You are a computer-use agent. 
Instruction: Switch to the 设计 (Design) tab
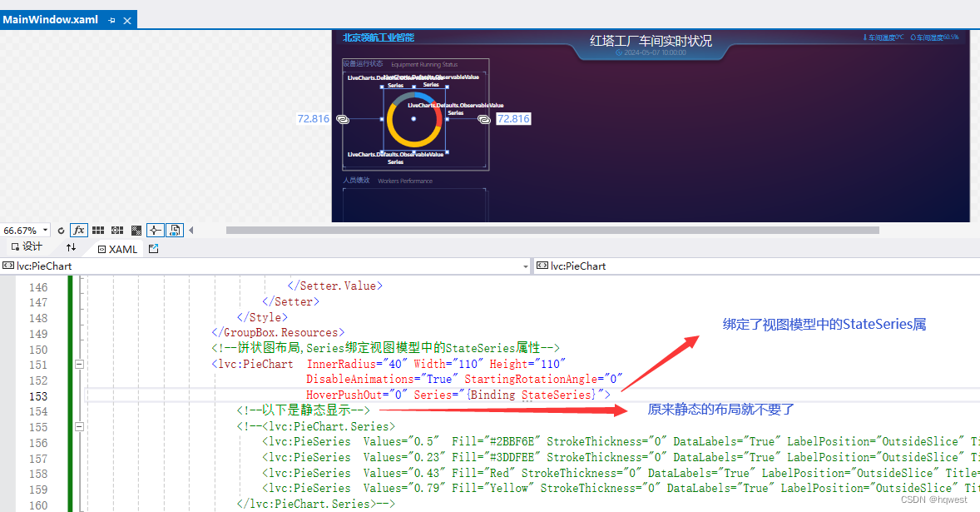click(27, 247)
